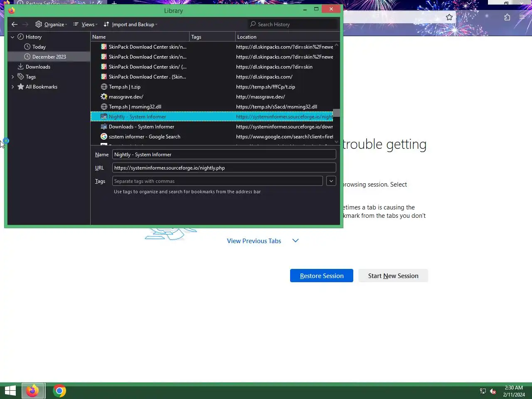Image resolution: width=532 pixels, height=399 pixels.
Task: Click the location https://temp.sh/fffCp/t.zip
Action: point(266,87)
